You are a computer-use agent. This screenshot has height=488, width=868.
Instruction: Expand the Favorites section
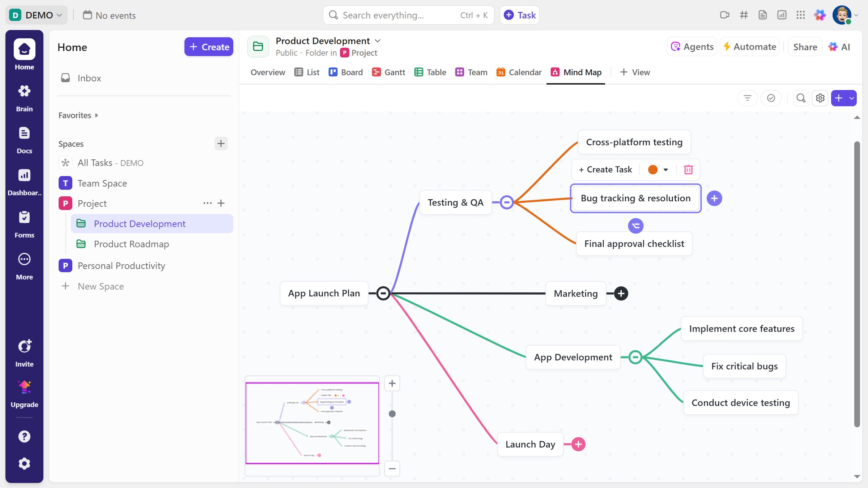(78, 115)
